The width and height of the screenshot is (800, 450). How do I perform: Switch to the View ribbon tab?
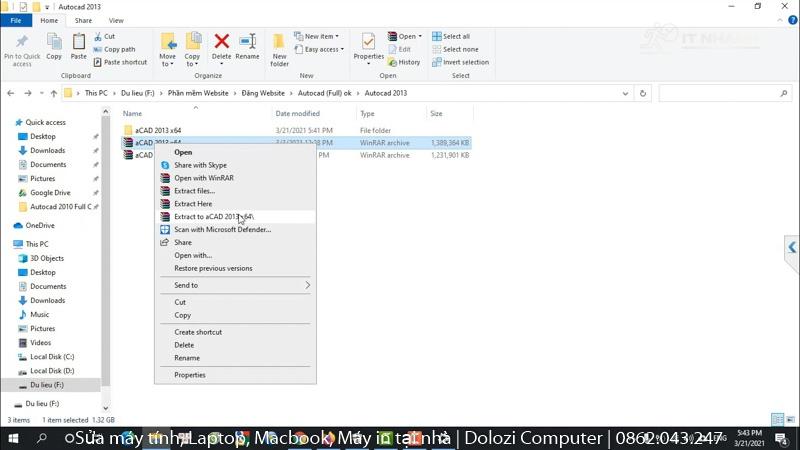tap(116, 20)
